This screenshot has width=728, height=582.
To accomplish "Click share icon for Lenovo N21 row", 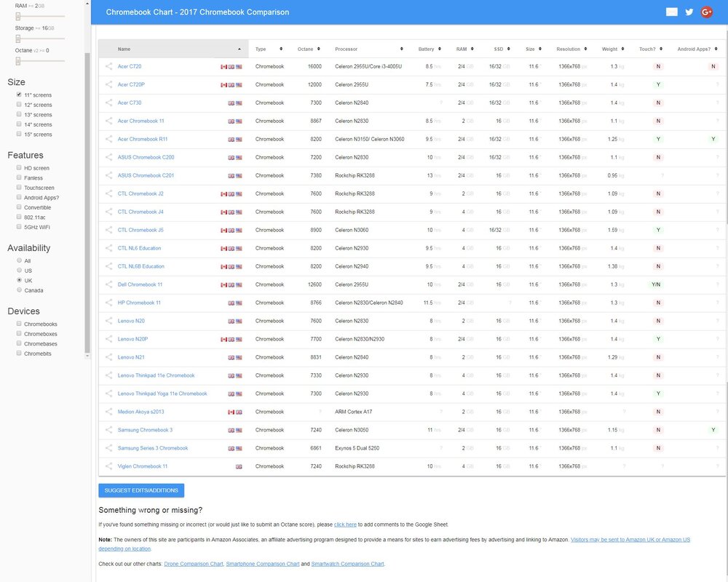I will 108,357.
